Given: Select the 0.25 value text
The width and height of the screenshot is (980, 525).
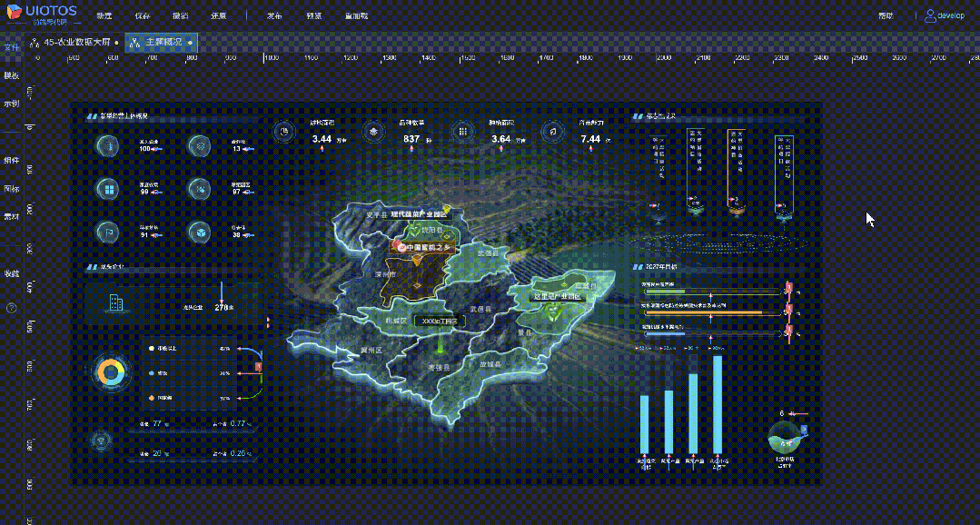Looking at the screenshot, I should [x=238, y=453].
